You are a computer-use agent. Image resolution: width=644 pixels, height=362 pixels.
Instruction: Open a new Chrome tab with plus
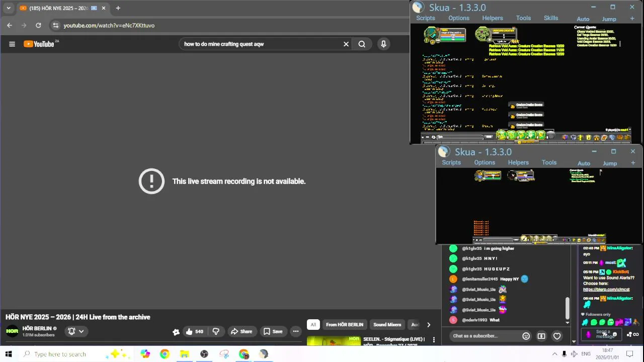coord(118,8)
